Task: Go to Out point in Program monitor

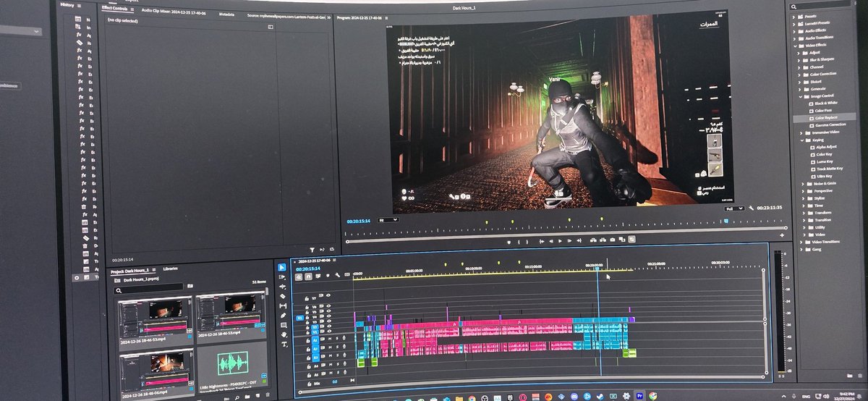Action: [579, 240]
